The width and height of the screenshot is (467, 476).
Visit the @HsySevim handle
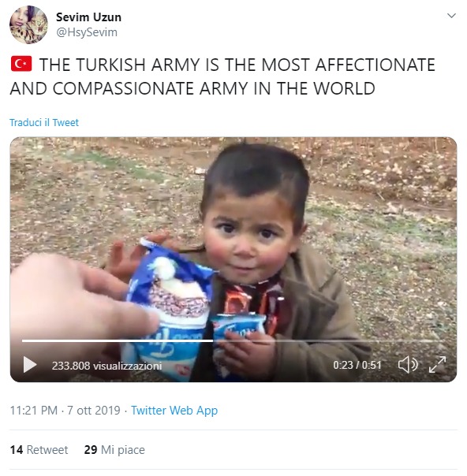pyautogui.click(x=87, y=32)
